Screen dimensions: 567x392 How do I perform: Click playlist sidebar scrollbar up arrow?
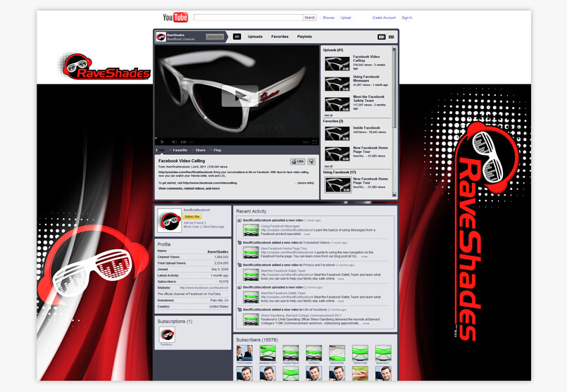394,49
